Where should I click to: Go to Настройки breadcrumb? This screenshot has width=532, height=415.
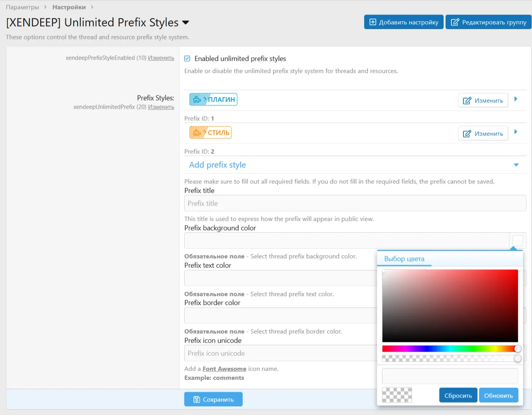[x=69, y=7]
